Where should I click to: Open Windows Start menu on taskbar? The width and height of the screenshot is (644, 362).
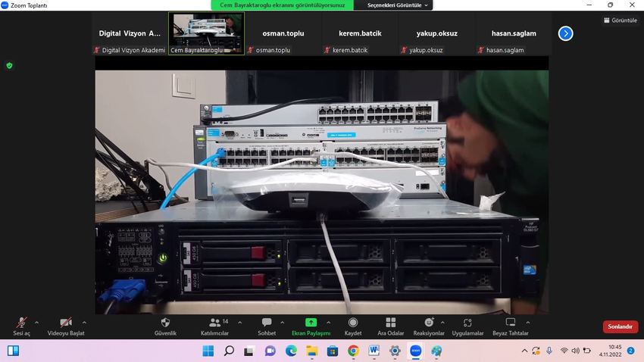click(x=208, y=351)
